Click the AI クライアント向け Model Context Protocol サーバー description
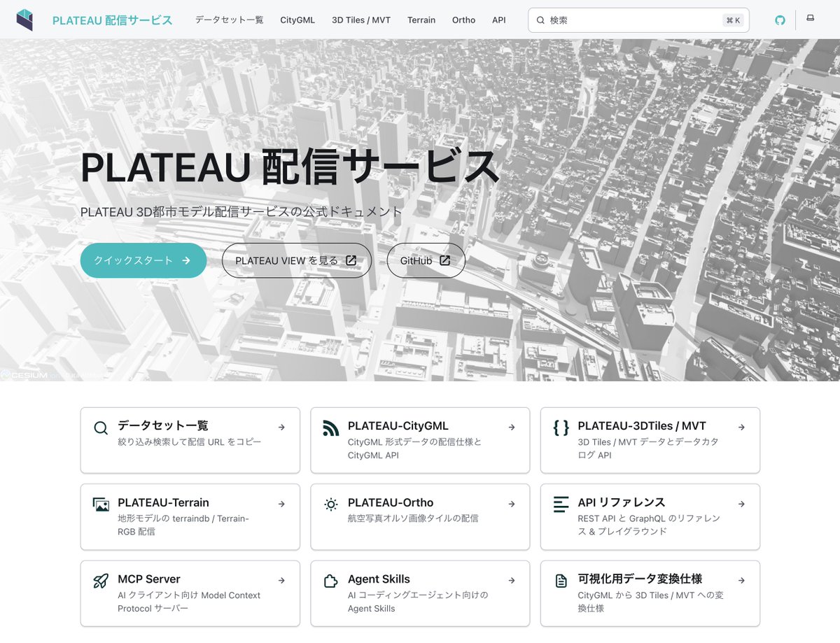The width and height of the screenshot is (840, 643). 189,602
